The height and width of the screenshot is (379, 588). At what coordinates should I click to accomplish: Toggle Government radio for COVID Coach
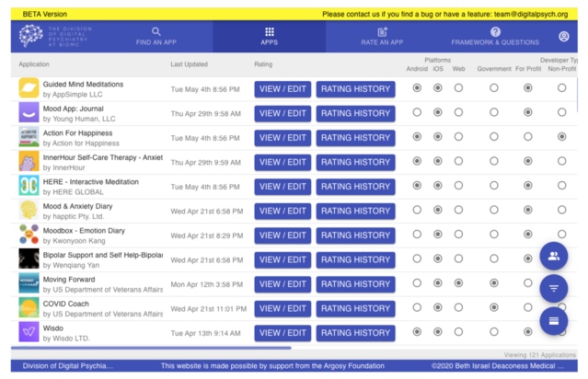pyautogui.click(x=494, y=307)
